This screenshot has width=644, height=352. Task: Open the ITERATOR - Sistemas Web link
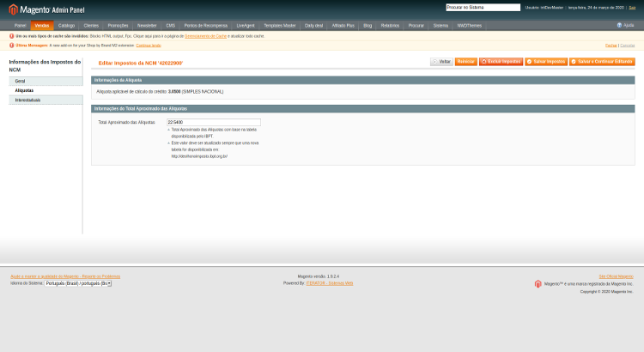point(330,283)
